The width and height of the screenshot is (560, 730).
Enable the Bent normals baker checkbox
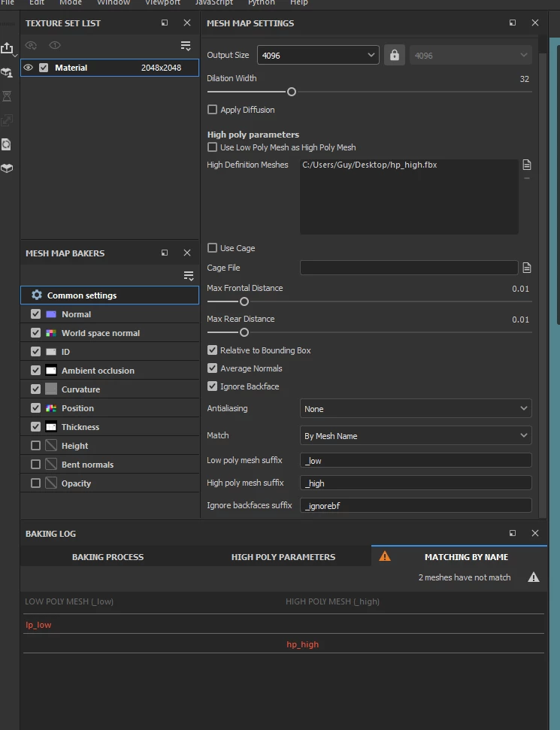pos(35,464)
